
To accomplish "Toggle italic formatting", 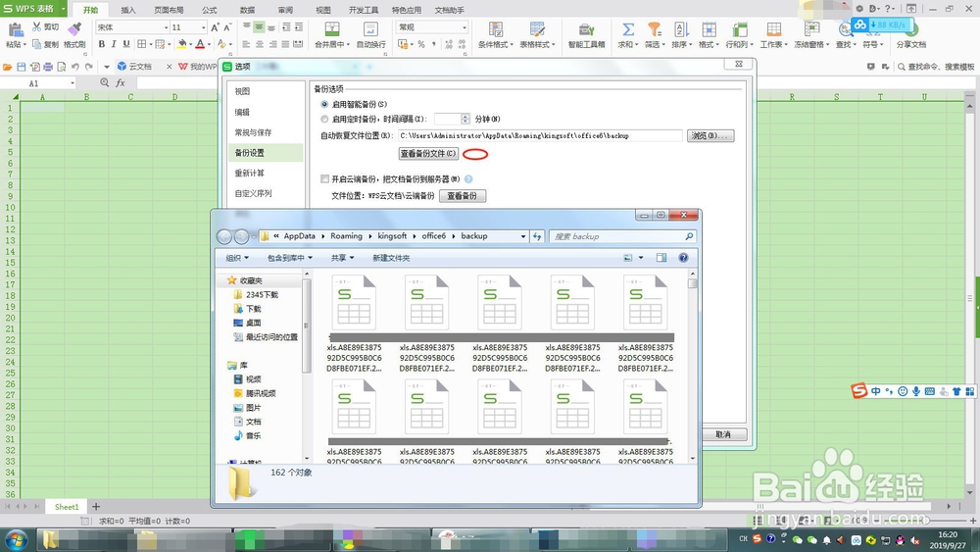I will pyautogui.click(x=114, y=44).
